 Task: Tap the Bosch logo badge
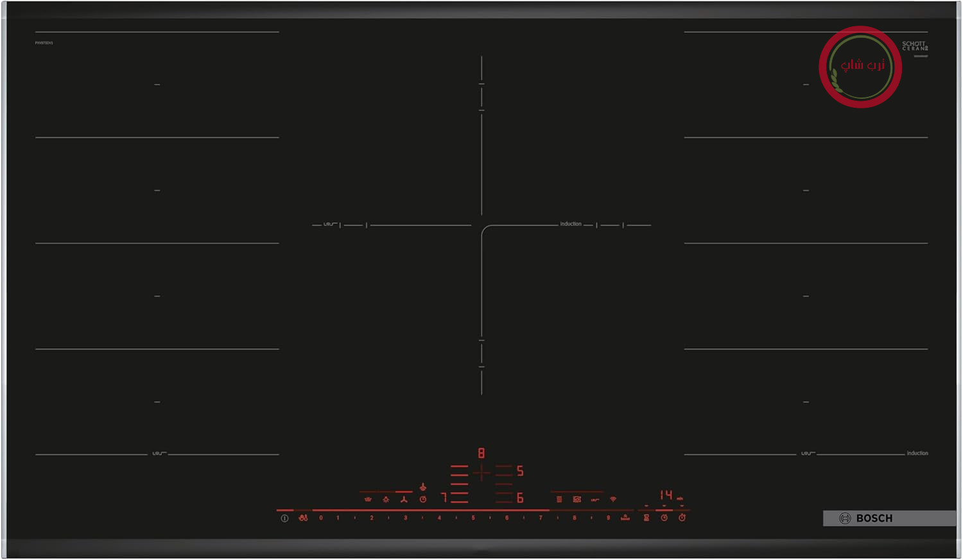tap(890, 518)
